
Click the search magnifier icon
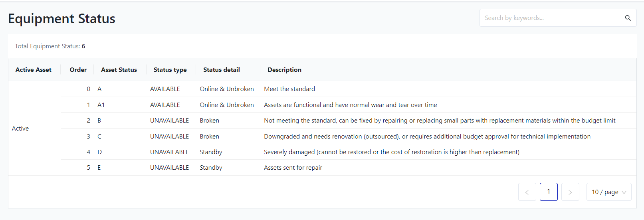coord(628,18)
